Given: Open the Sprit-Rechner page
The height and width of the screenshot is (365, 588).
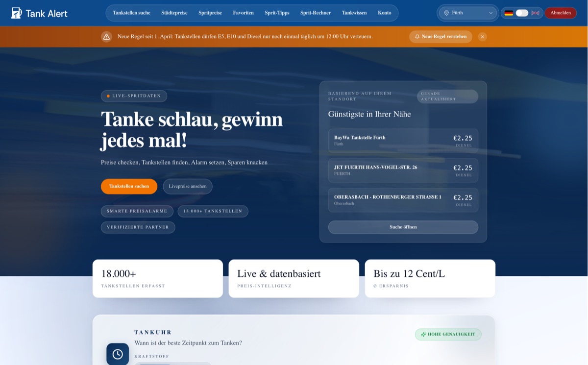Looking at the screenshot, I should pos(316,13).
